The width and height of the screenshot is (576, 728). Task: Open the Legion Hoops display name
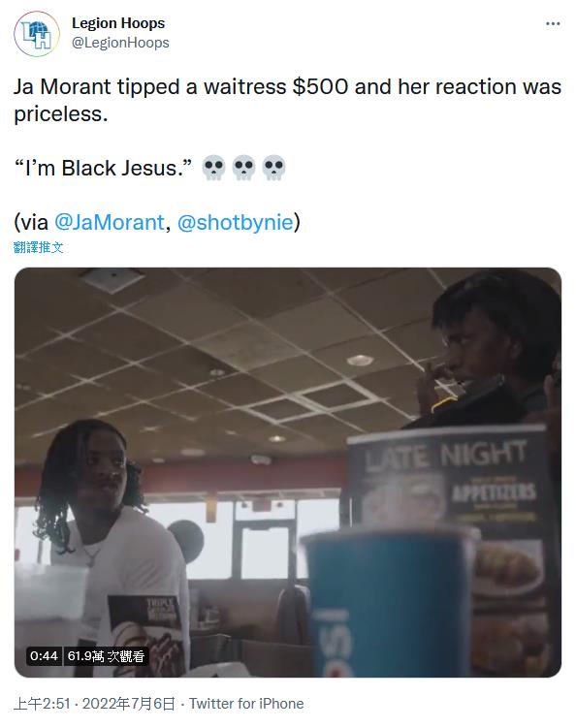click(118, 22)
